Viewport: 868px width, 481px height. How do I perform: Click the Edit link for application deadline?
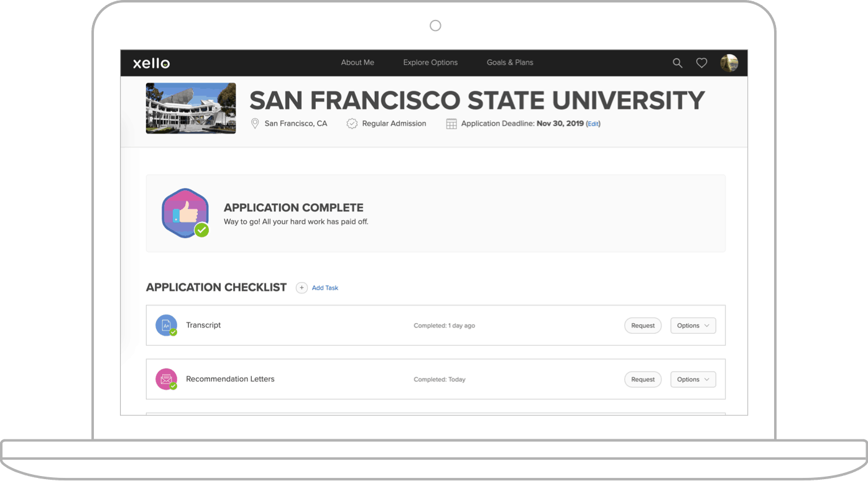coord(593,124)
